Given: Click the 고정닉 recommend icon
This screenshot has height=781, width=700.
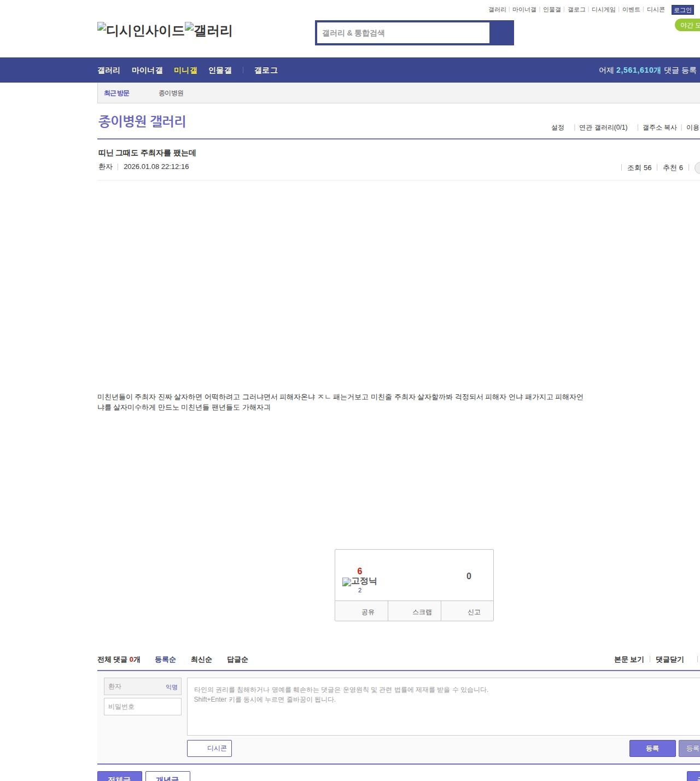Looking at the screenshot, I should click(359, 581).
